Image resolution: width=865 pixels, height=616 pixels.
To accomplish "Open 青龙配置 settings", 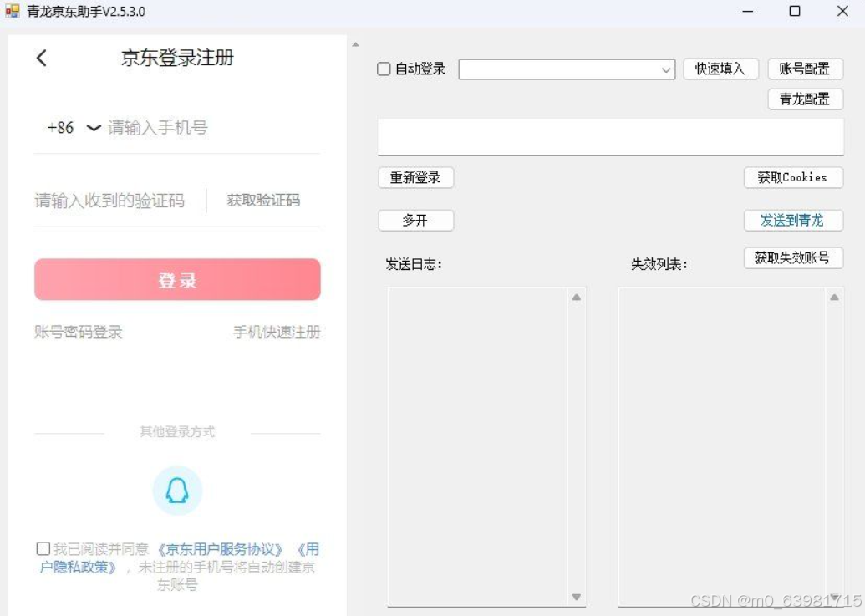I will (805, 99).
